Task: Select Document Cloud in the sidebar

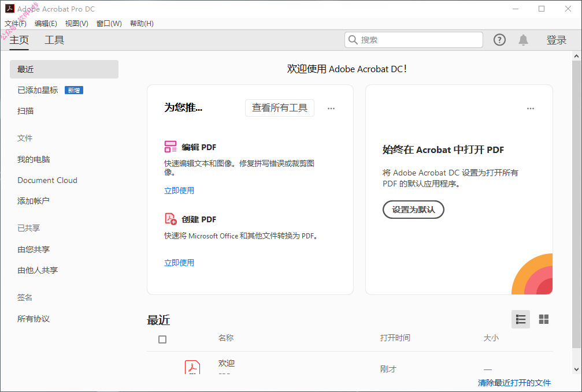Action: (x=47, y=180)
